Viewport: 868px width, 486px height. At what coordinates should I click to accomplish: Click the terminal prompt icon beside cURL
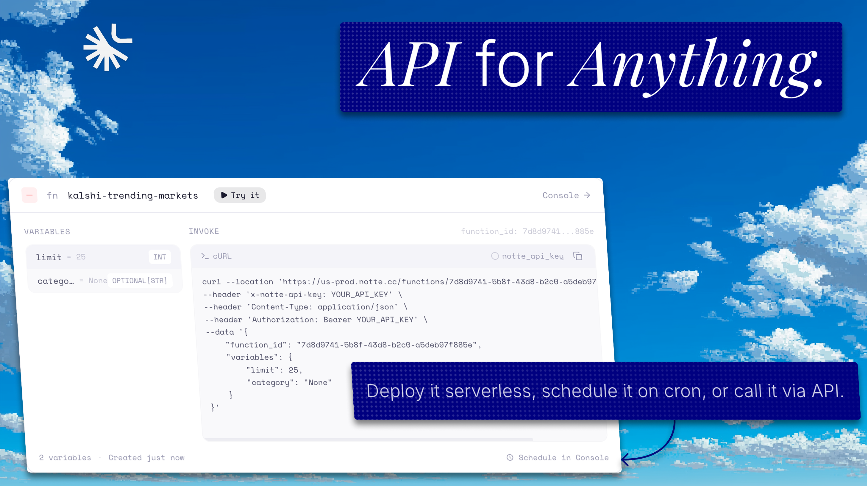click(205, 256)
